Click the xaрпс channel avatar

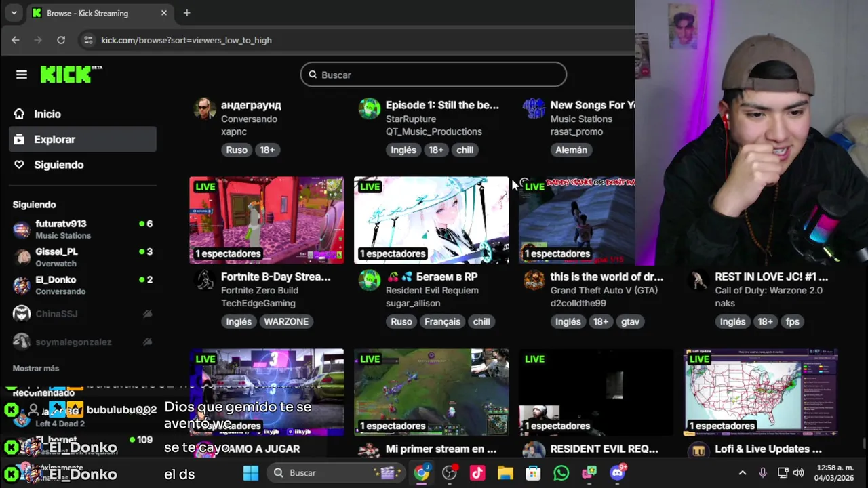(205, 108)
